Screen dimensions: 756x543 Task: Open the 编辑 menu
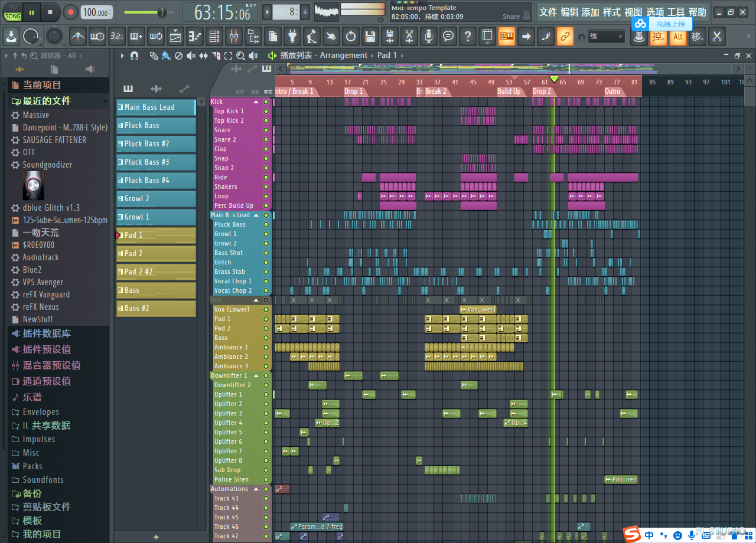(x=569, y=12)
